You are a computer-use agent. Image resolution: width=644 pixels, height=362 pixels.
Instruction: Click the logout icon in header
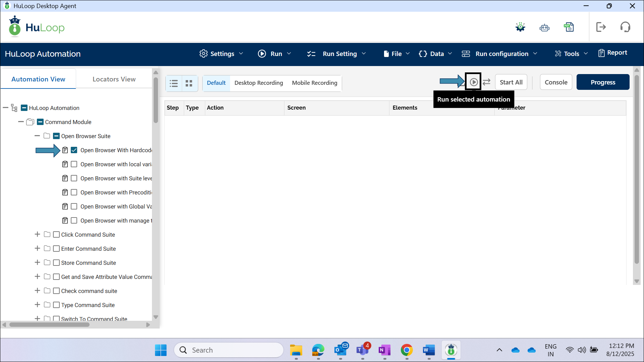pos(601,27)
